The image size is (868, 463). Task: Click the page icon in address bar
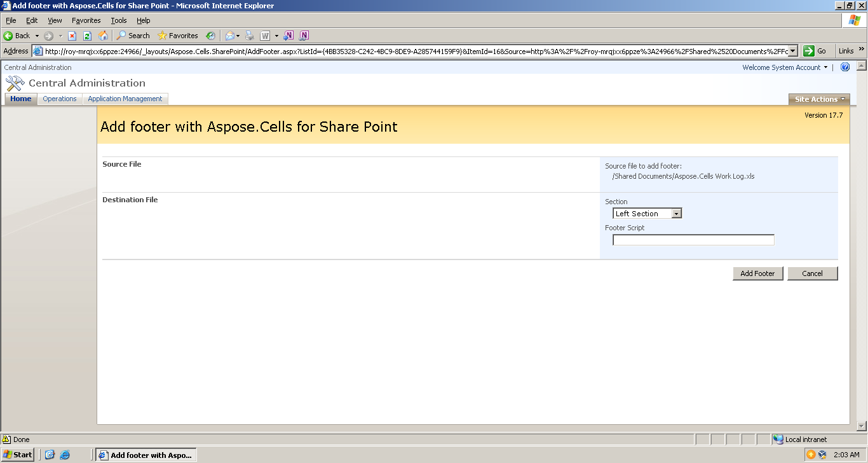[38, 51]
